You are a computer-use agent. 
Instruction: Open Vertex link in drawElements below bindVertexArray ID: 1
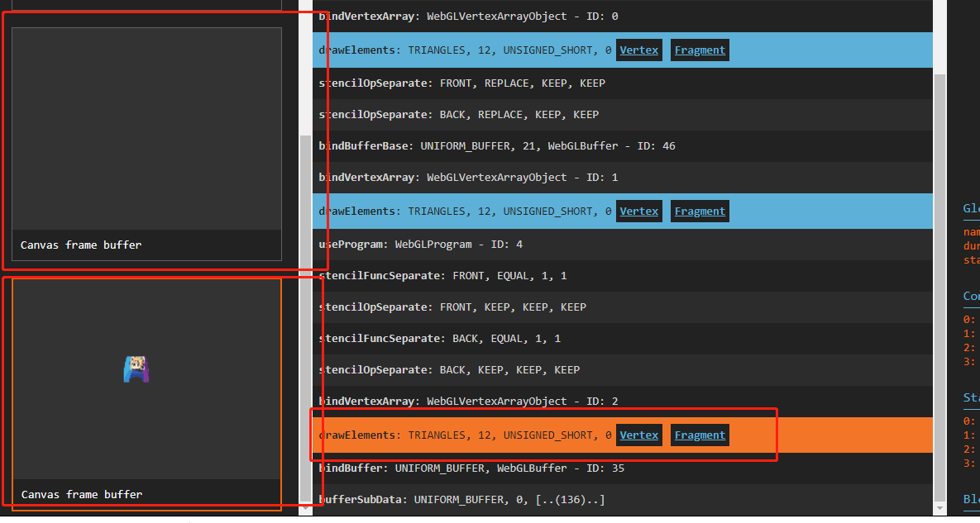tap(638, 211)
